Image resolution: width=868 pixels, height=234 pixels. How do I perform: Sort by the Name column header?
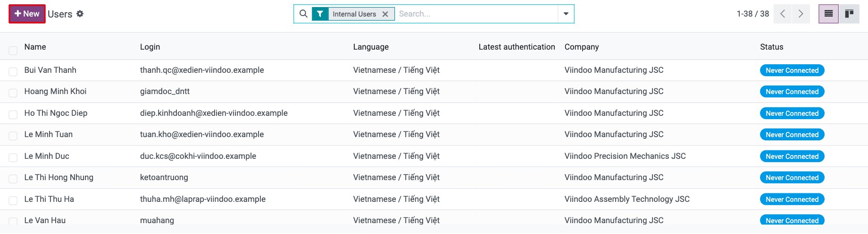click(35, 47)
